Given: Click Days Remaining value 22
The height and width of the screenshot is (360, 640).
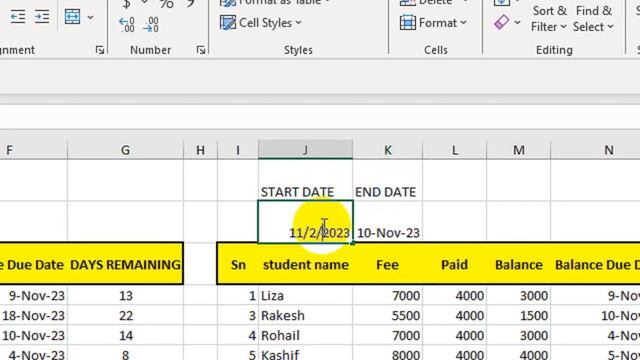Looking at the screenshot, I should point(125,315).
